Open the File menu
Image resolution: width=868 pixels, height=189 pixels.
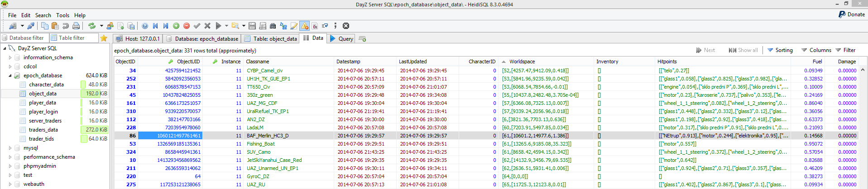pyautogui.click(x=12, y=15)
